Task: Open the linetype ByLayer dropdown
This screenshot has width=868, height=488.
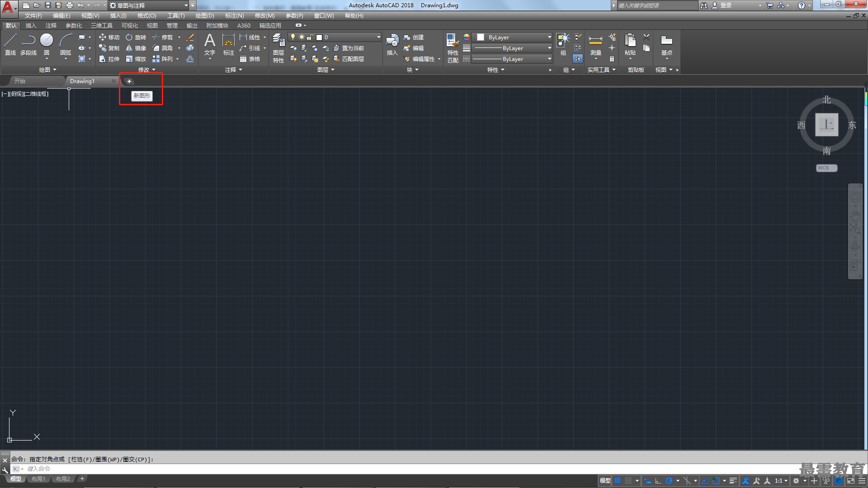Action: point(512,59)
